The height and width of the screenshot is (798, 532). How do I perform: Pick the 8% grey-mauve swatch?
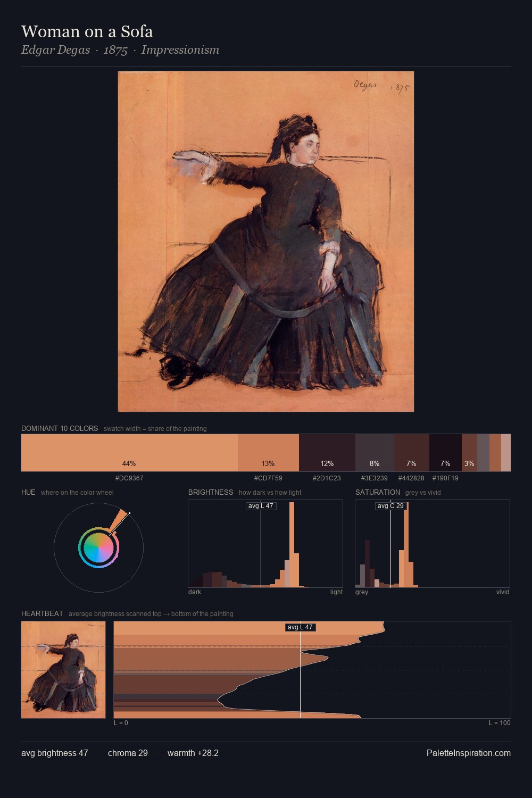[x=375, y=453]
